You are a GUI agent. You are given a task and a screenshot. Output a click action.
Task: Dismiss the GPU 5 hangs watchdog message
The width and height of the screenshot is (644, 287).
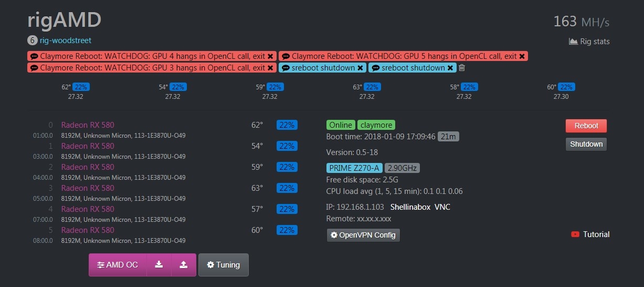[522, 56]
